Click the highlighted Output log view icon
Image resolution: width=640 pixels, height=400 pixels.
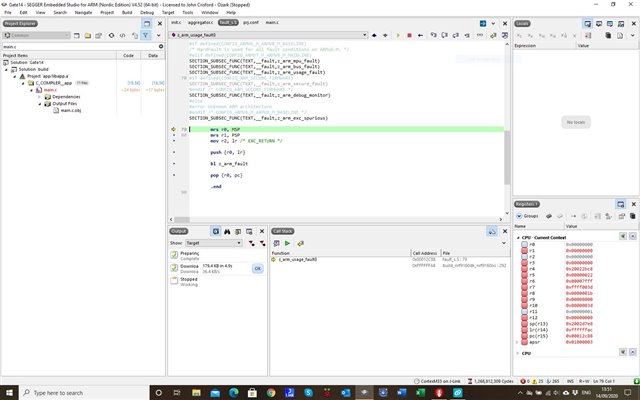216,232
